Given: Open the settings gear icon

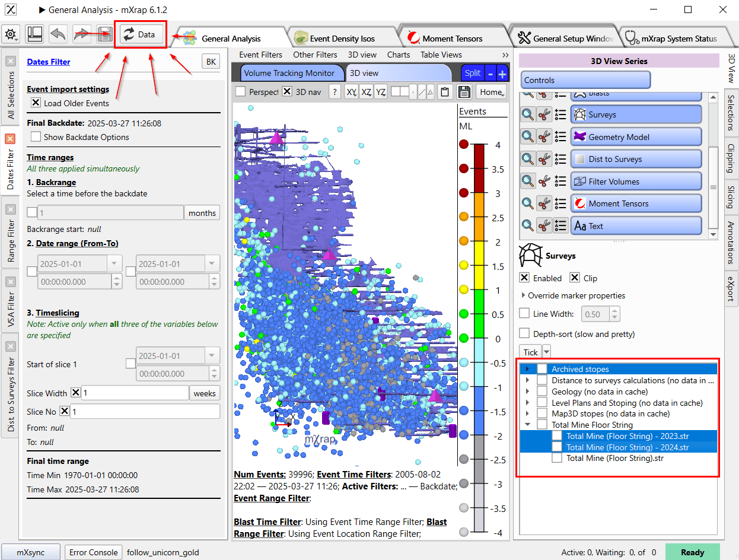Looking at the screenshot, I should 11,34.
